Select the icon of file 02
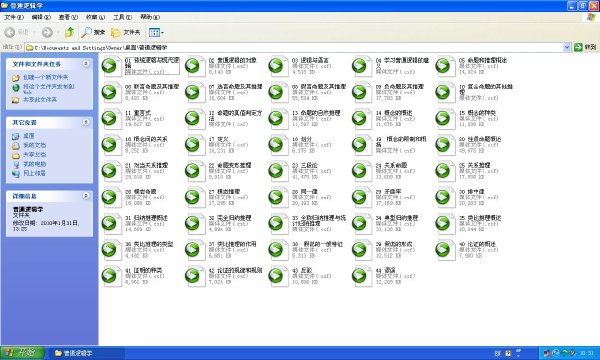This screenshot has height=360, width=600. point(194,66)
